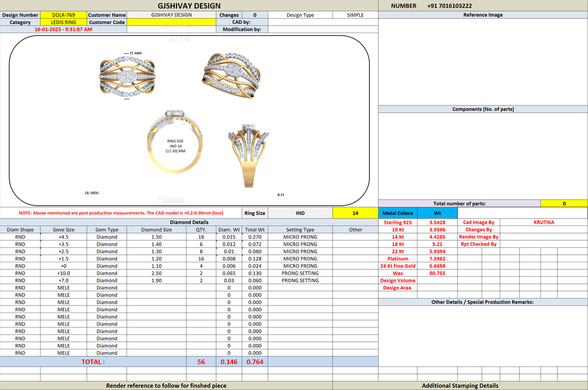Viewport: 588px width, 390px height.
Task: Click the yellow Customer Code input cell
Action: tap(172, 22)
